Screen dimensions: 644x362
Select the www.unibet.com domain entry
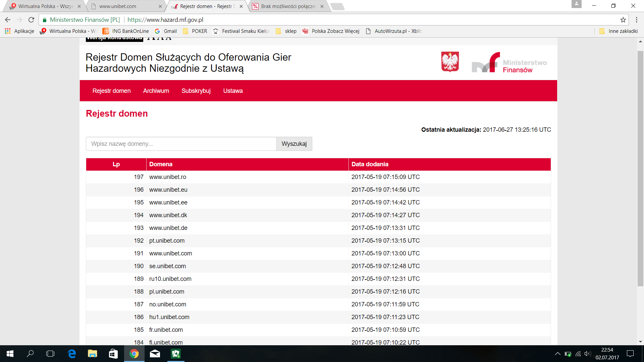click(x=171, y=253)
